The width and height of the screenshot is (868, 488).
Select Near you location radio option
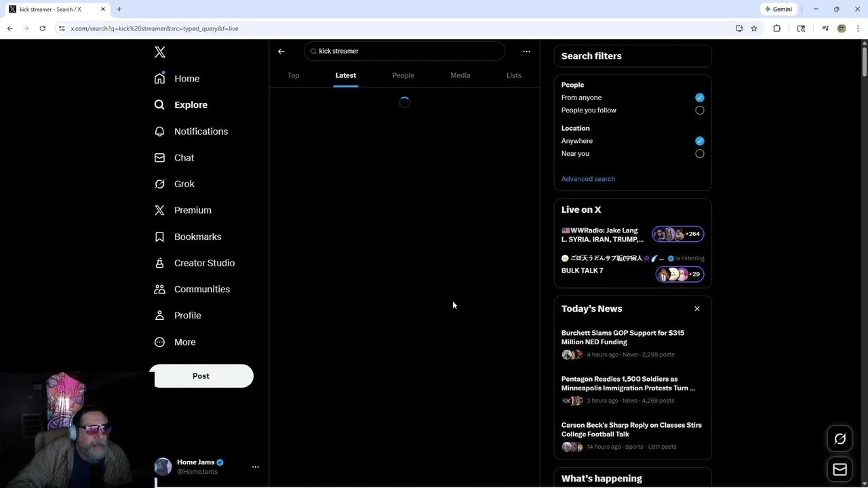(700, 154)
